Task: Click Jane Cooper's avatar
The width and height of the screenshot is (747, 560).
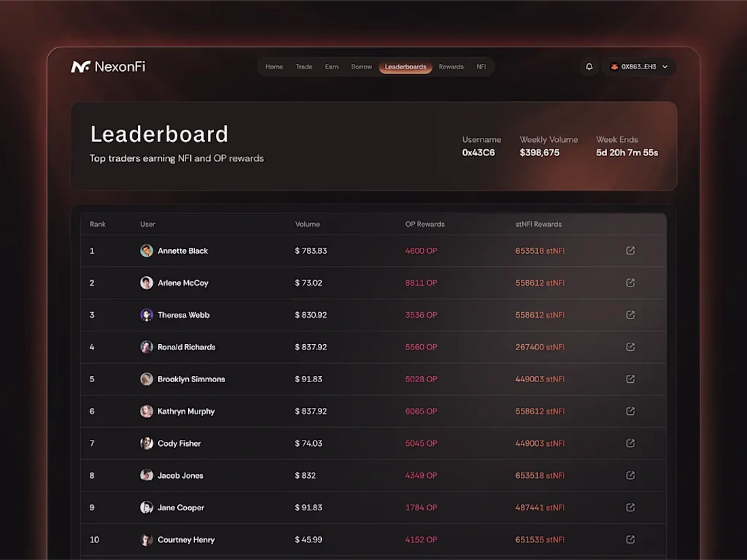Action: point(146,508)
